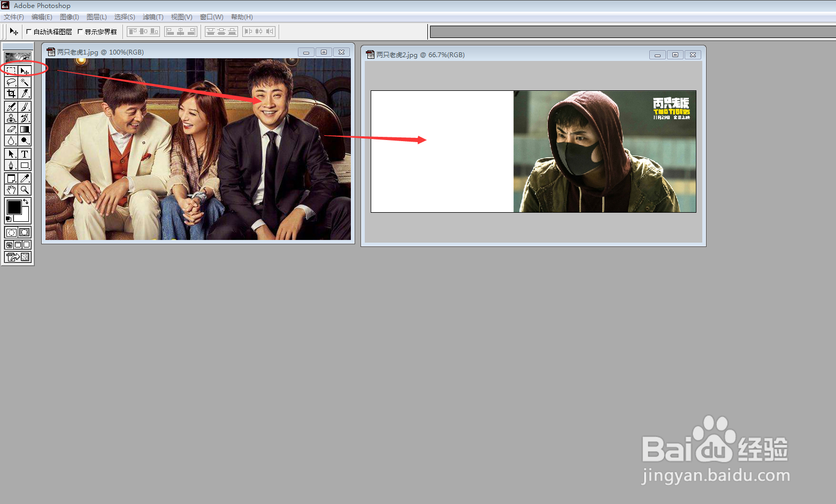This screenshot has height=504, width=836.
Task: Click Distribute Left Edges button
Action: (x=248, y=32)
